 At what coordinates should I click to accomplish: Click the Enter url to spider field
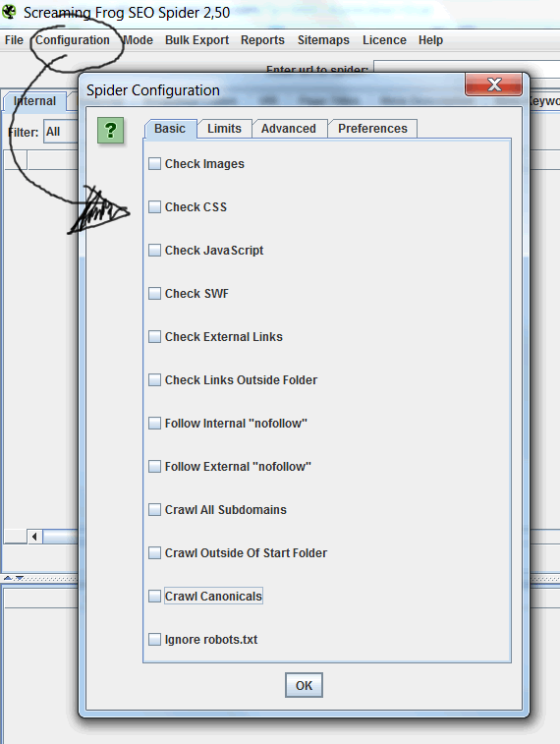coord(467,69)
